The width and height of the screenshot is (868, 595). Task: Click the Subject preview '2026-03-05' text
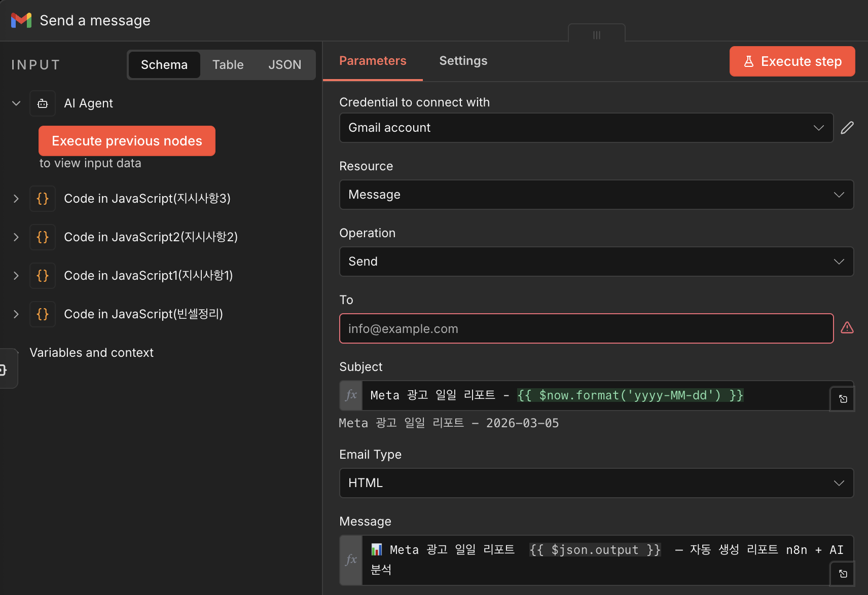(x=522, y=423)
